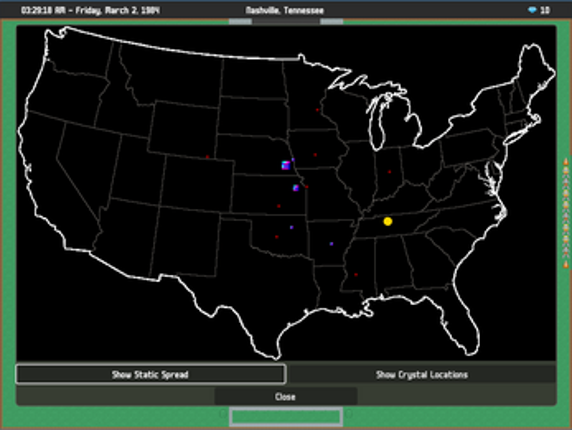Close the map dialog
572x430 pixels.
[x=286, y=396]
